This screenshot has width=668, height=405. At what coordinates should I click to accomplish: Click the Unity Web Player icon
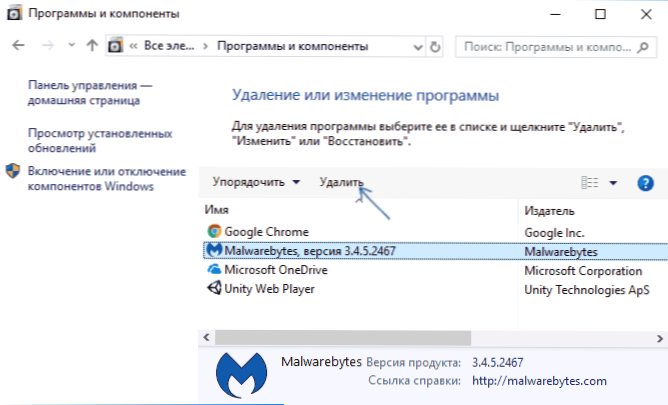click(214, 288)
